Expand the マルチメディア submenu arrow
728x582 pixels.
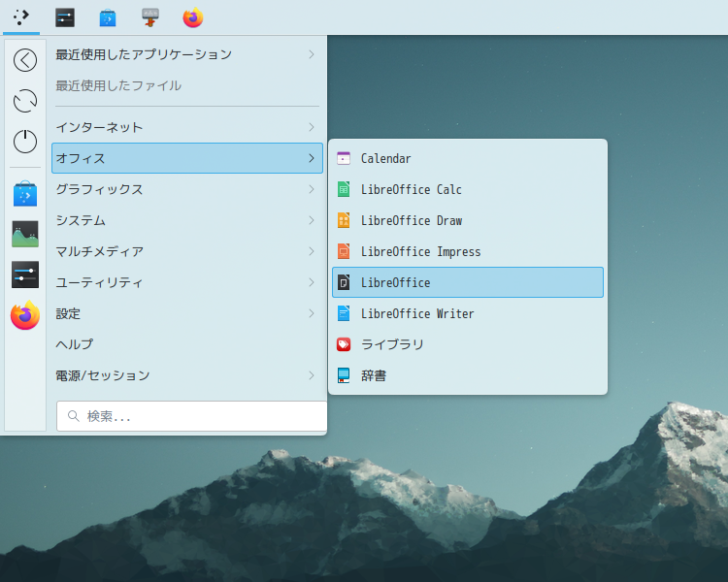[312, 251]
